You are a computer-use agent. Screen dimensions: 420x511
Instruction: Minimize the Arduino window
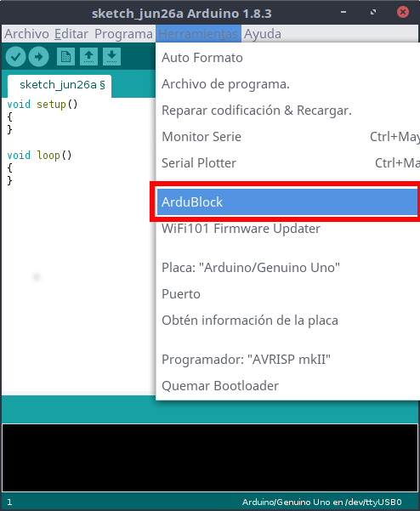pyautogui.click(x=343, y=13)
